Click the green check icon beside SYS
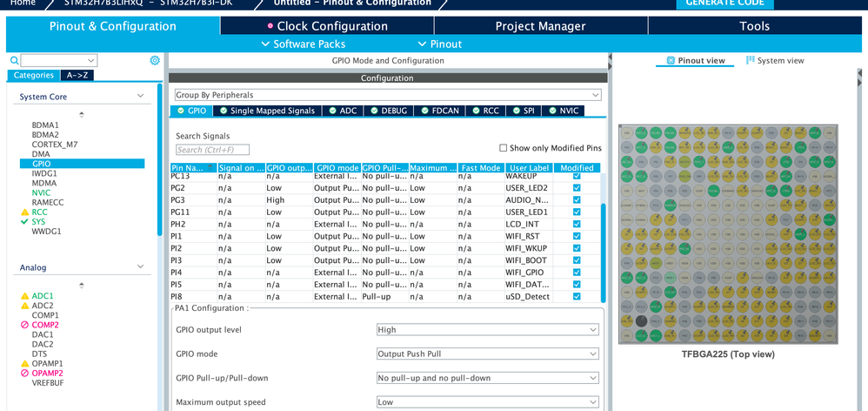868x411 pixels. (24, 221)
